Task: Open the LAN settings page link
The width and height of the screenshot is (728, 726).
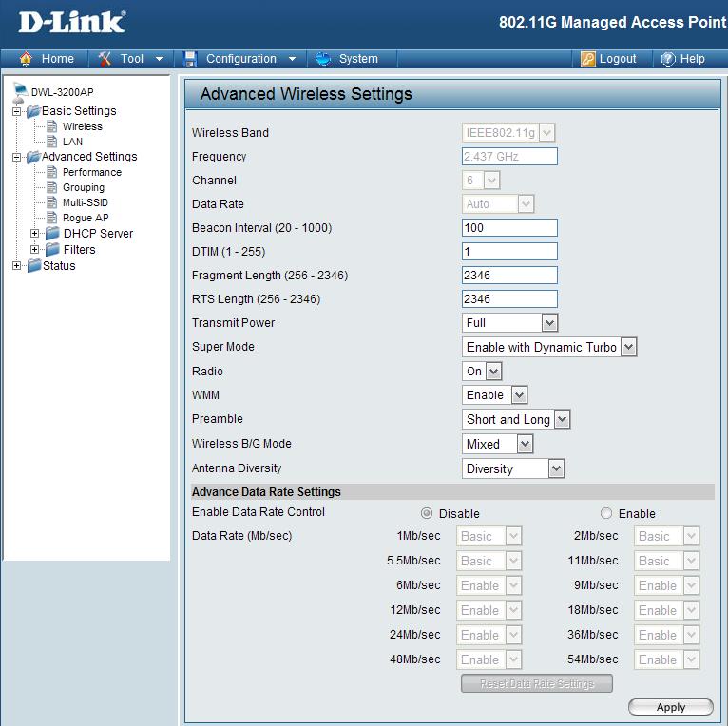Action: pyautogui.click(x=72, y=142)
